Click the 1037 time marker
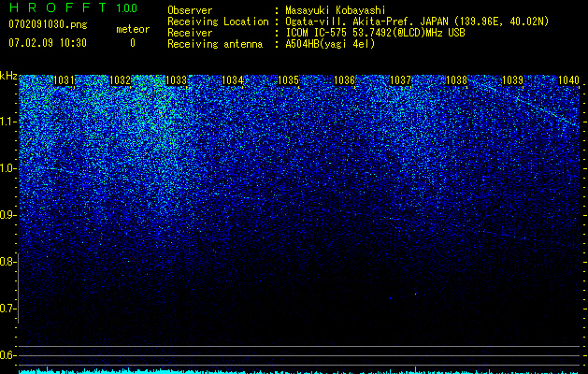588x374 pixels. point(400,80)
